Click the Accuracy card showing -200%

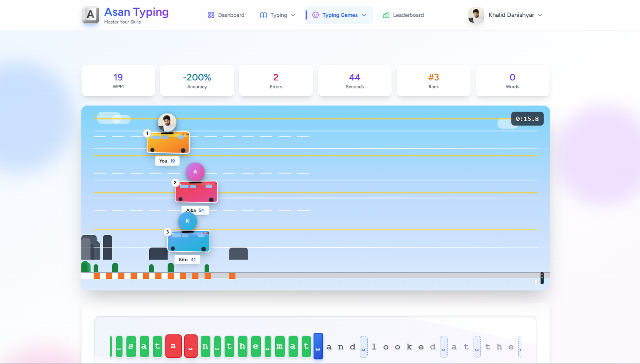tap(197, 80)
